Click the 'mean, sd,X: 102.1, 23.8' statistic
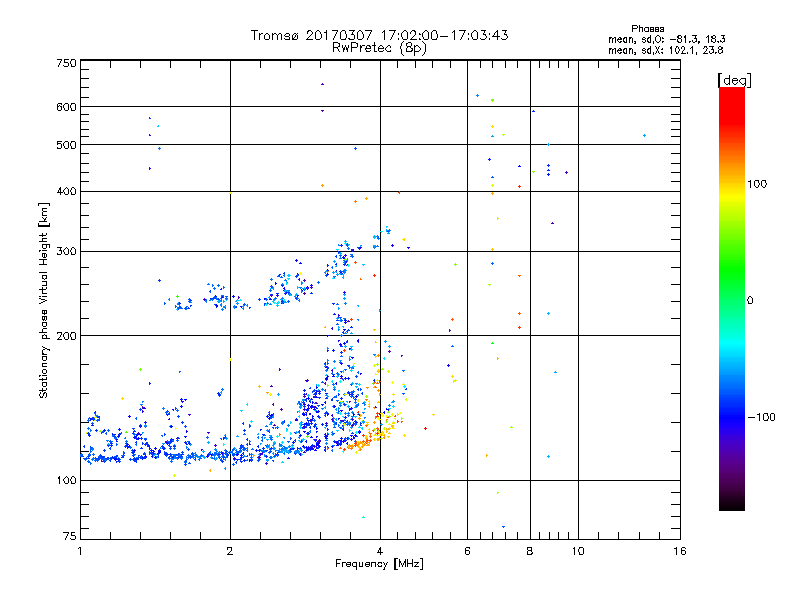The height and width of the screenshot is (600, 800). [665, 50]
